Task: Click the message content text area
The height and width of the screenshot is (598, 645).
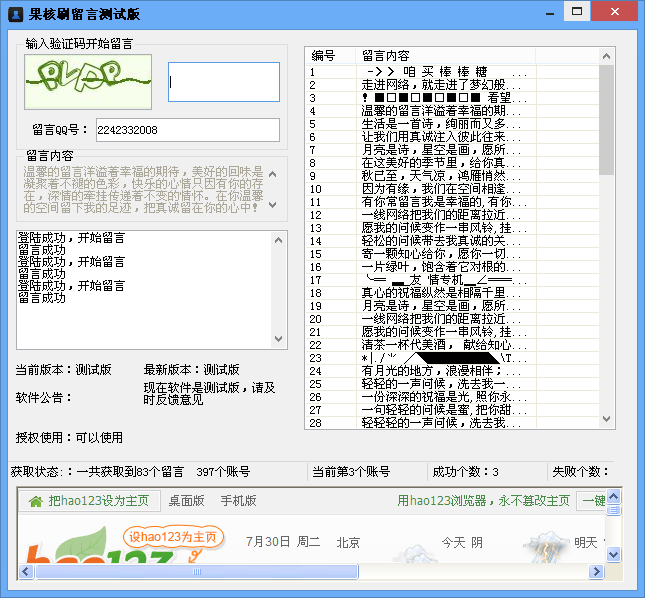Action: (144, 190)
